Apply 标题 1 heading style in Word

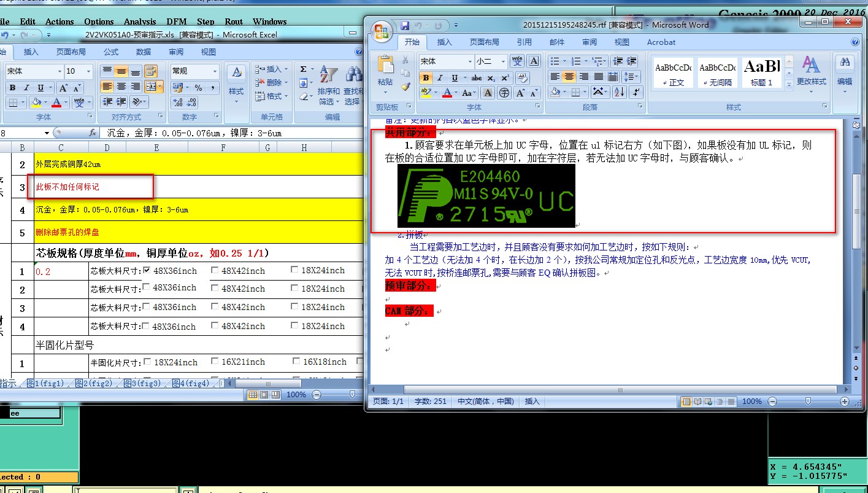(761, 72)
